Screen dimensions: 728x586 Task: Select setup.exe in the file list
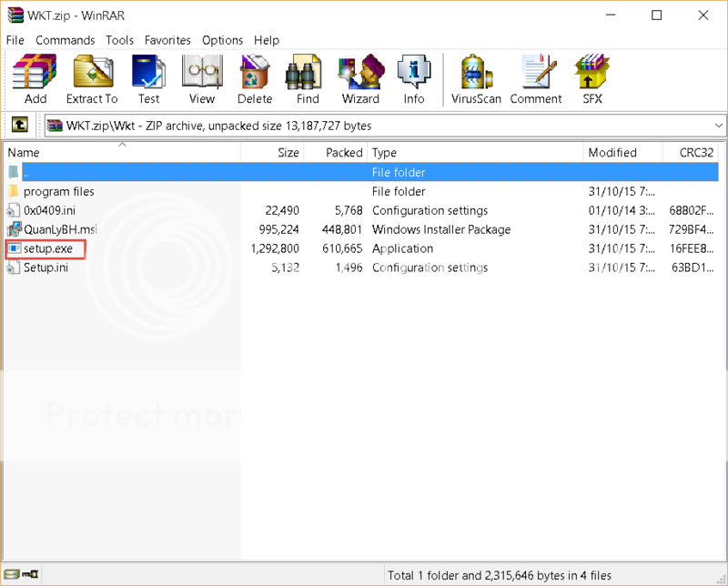point(47,248)
